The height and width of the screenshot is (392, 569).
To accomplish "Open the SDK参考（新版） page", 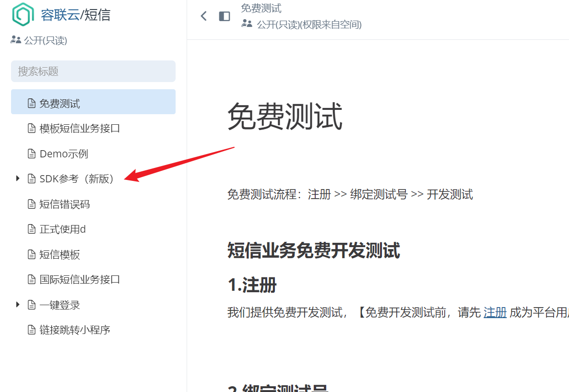I will [77, 178].
